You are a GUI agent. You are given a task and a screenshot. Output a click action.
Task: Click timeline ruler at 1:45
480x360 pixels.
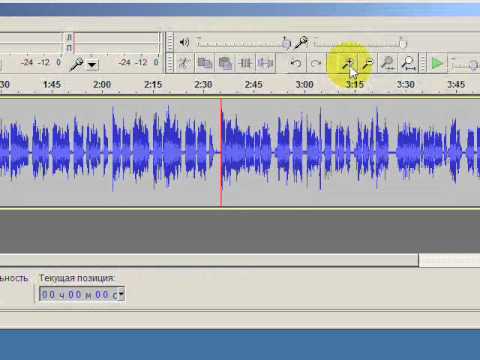[x=52, y=84]
